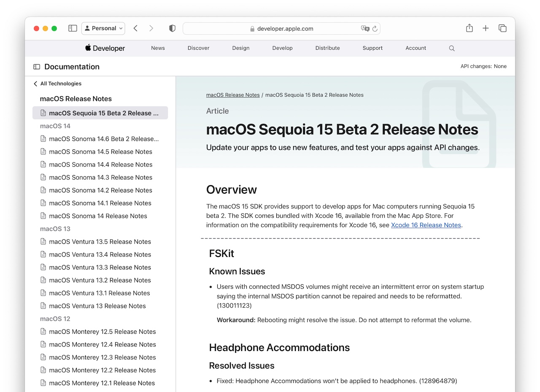540x392 pixels.
Task: Toggle the Documentation navigator panel icon
Action: [x=37, y=67]
